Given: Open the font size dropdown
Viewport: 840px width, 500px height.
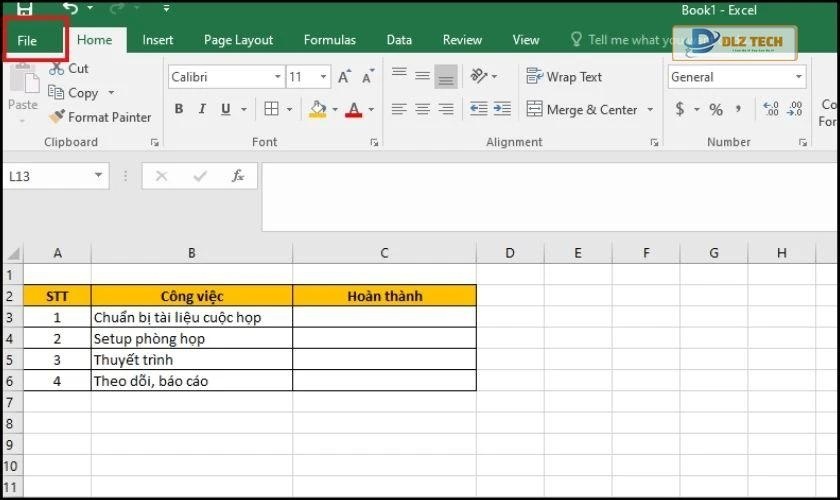Looking at the screenshot, I should [323, 77].
